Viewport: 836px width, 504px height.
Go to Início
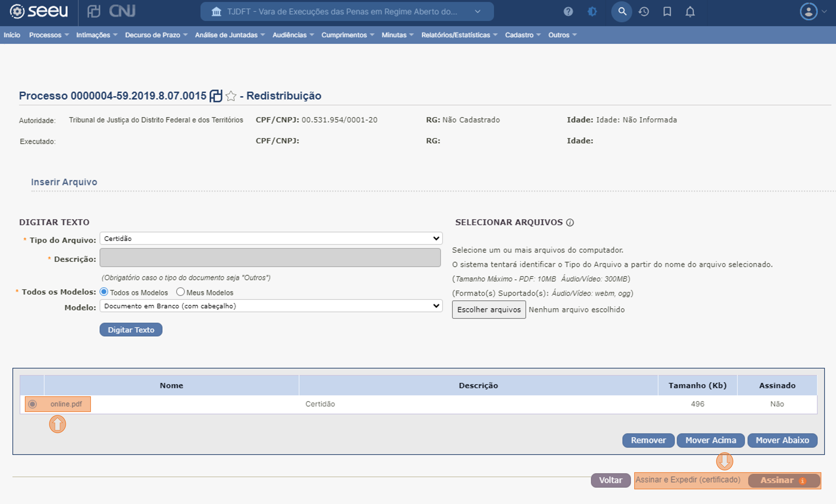tap(12, 35)
